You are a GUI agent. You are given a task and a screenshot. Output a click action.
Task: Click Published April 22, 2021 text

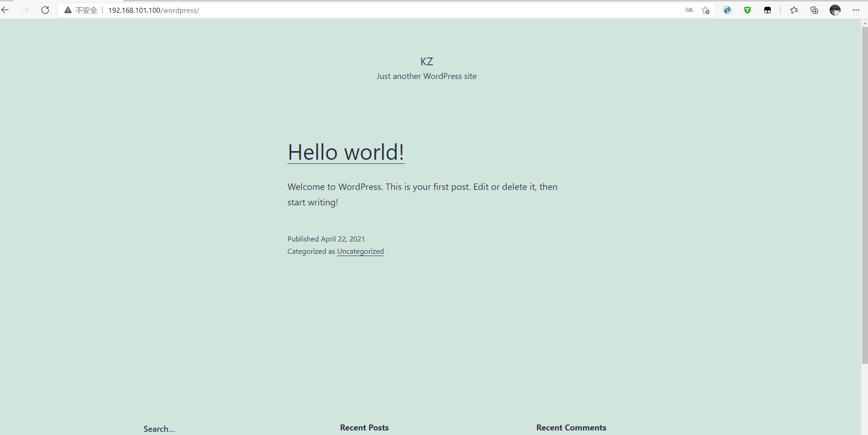326,239
